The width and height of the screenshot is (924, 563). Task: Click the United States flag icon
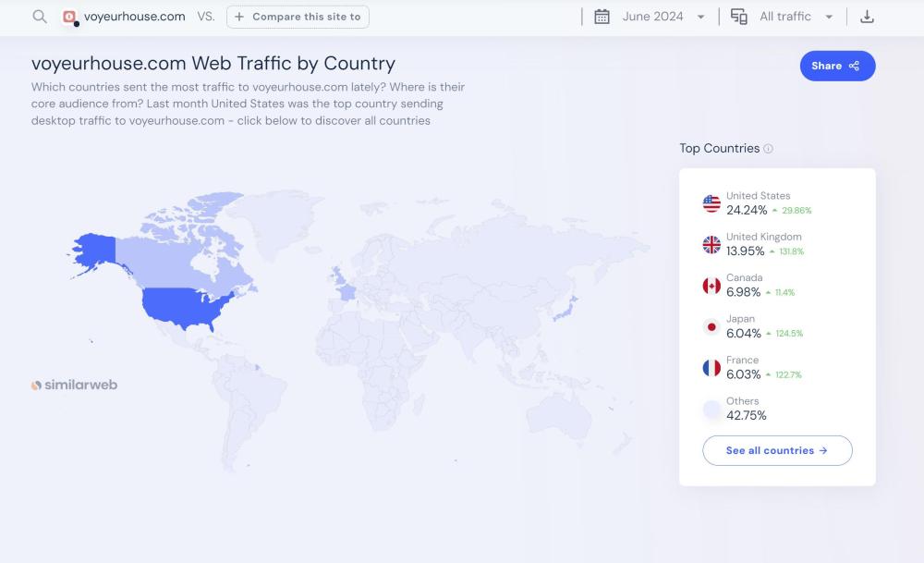(x=711, y=203)
